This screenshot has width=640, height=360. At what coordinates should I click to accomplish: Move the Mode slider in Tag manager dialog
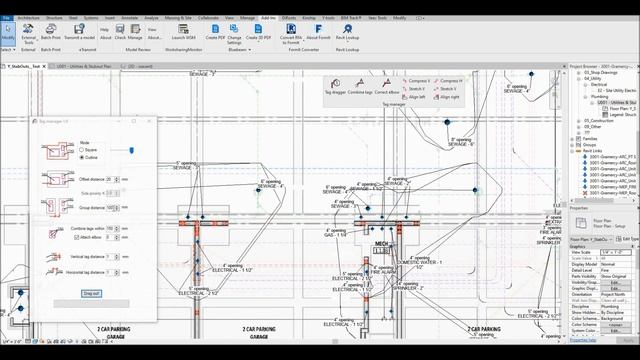(131, 150)
